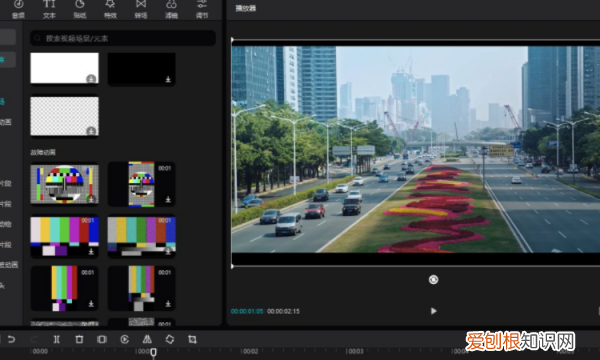Open the 滤镜 filters tab

tap(171, 9)
